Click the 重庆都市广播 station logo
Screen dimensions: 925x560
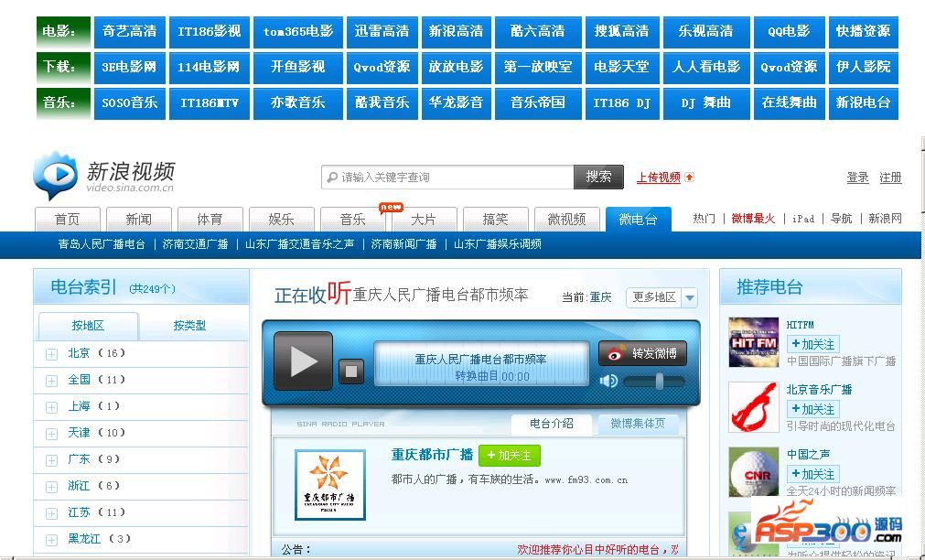point(329,485)
